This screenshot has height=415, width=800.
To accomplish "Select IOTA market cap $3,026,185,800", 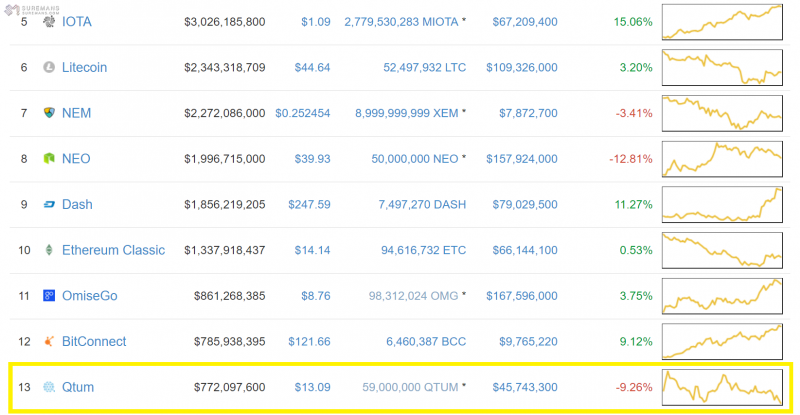I will (x=224, y=22).
